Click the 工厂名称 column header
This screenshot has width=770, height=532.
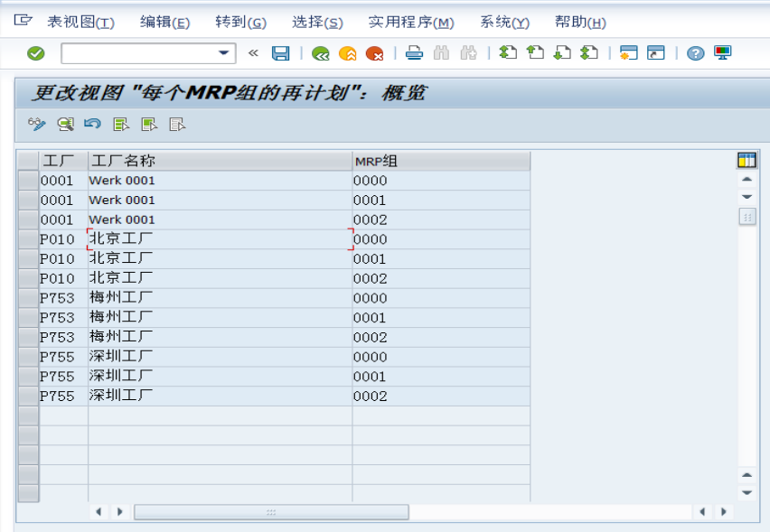click(x=220, y=161)
